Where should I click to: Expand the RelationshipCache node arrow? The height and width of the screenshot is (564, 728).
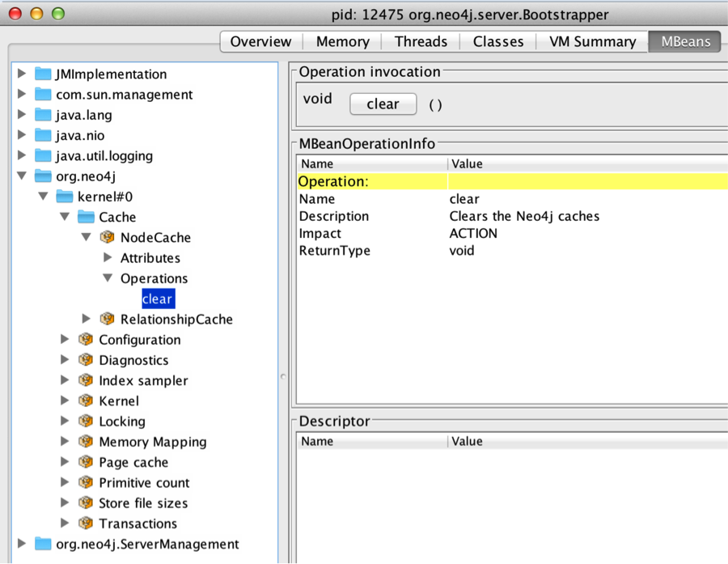[x=87, y=319]
